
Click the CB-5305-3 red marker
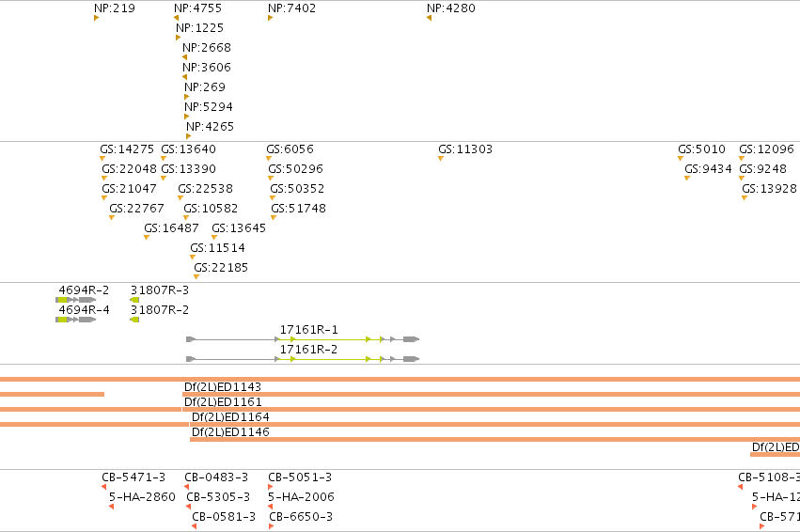pyautogui.click(x=189, y=507)
